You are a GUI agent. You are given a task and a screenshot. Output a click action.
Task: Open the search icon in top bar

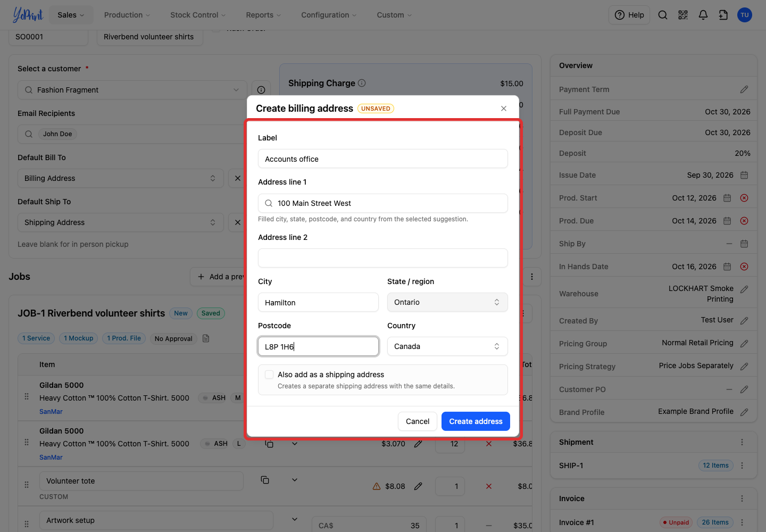pyautogui.click(x=663, y=15)
